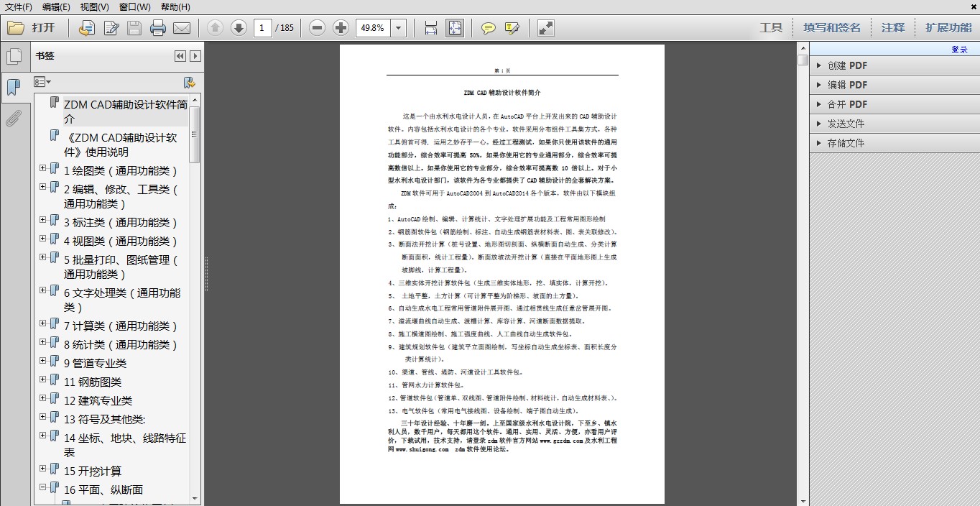Click the document vertical scrollbar thumb

[803, 60]
